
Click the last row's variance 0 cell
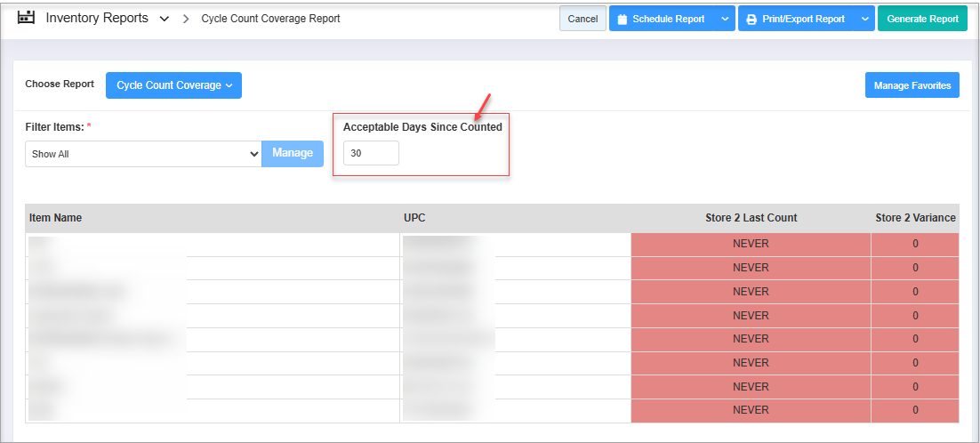(x=915, y=410)
